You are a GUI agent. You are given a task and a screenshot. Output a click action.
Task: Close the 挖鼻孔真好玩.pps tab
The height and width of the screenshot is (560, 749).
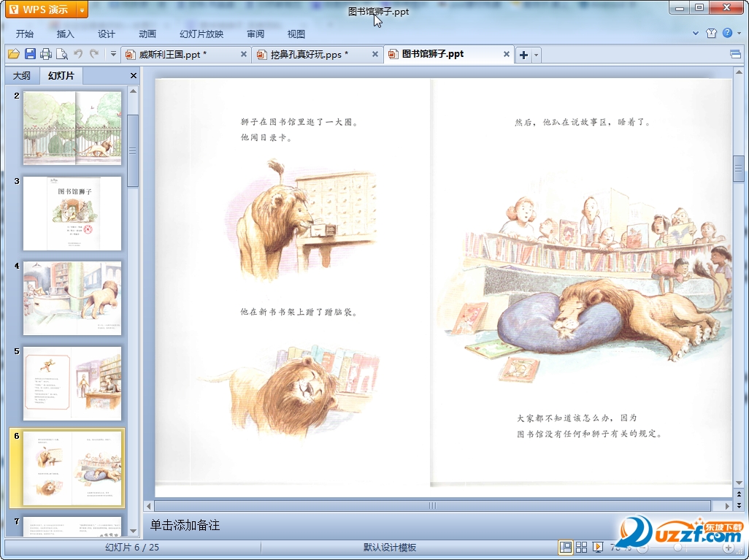375,54
